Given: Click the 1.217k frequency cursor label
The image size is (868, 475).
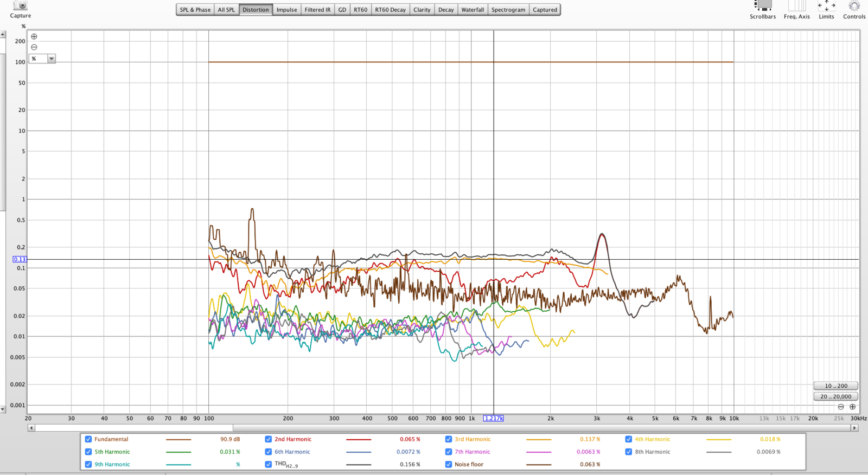Looking at the screenshot, I should tap(494, 418).
